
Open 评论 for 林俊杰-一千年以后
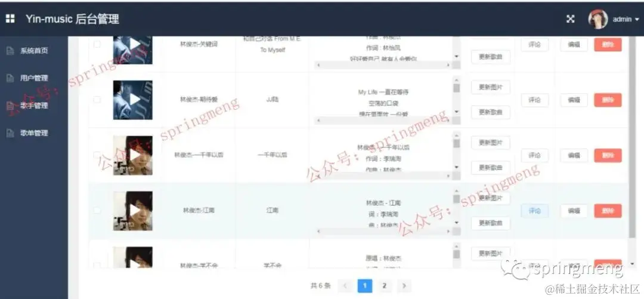point(535,155)
